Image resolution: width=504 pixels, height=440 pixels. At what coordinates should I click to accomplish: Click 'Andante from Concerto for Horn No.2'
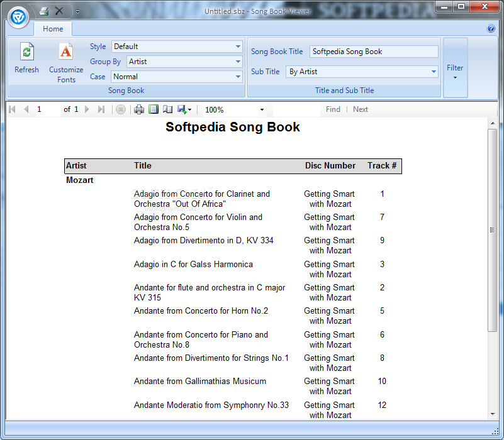tap(201, 311)
